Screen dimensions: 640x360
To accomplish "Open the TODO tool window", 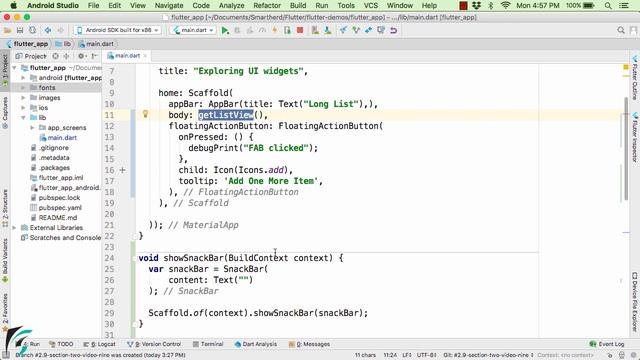I will pos(61,344).
